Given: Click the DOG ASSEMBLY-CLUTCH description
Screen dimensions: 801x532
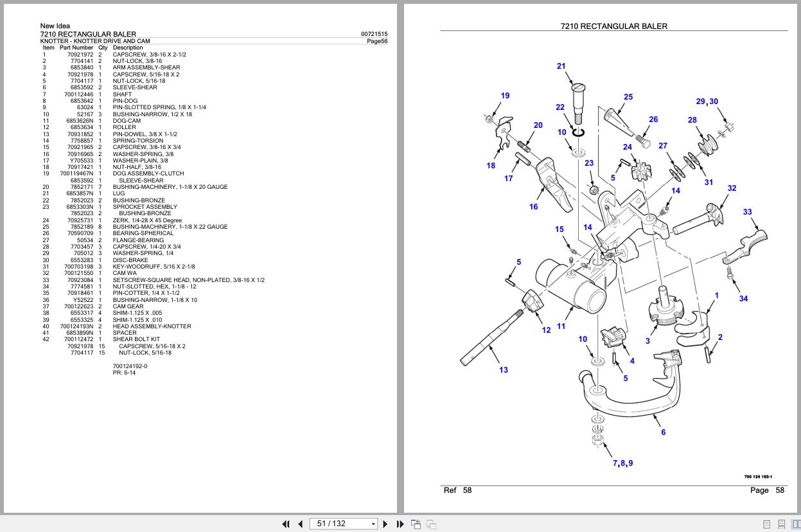Looking at the screenshot, I should click(148, 173).
